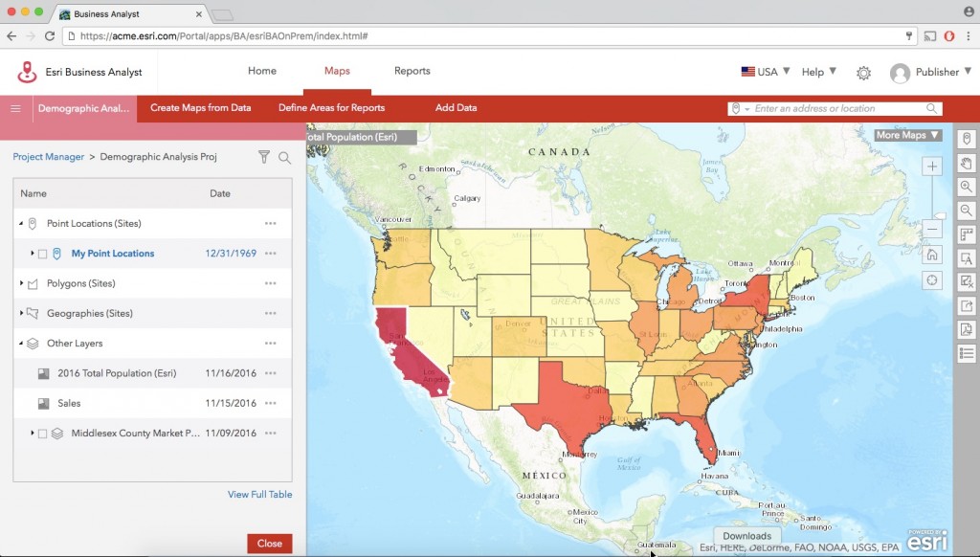Click the browser URL address bar

tap(487, 36)
